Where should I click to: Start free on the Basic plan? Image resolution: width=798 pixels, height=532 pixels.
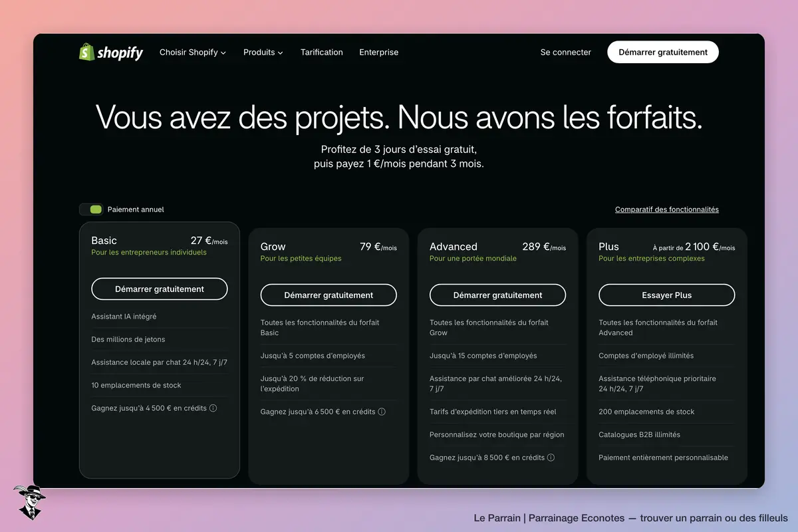coord(160,289)
